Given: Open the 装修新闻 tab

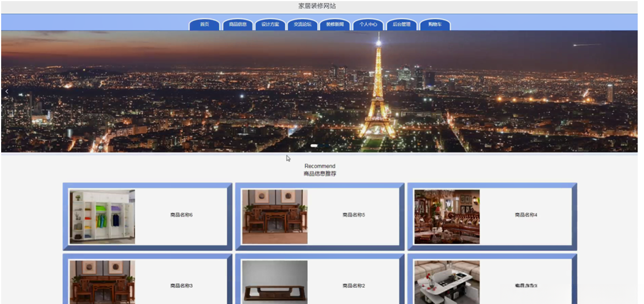Looking at the screenshot, I should coord(335,25).
